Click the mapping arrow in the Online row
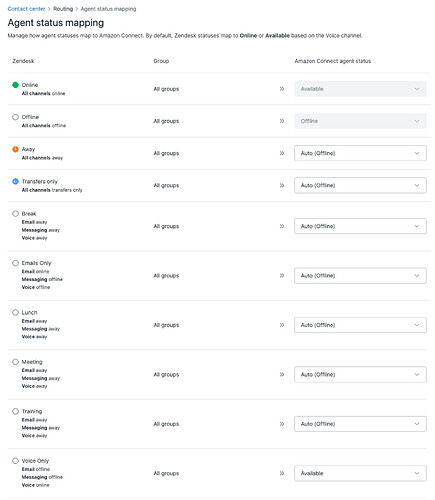This screenshot has height=500, width=435. [282, 89]
